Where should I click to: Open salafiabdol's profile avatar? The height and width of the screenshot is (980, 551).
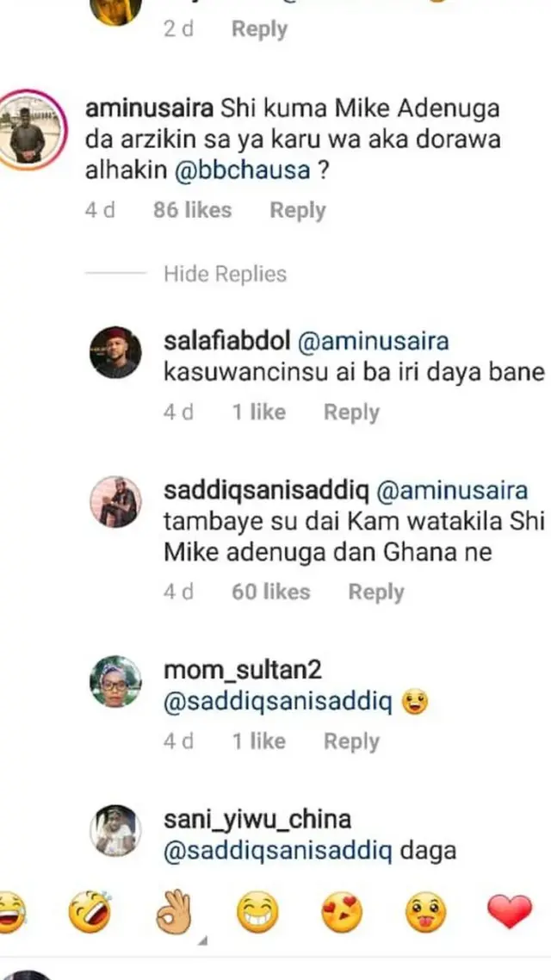pyautogui.click(x=115, y=353)
